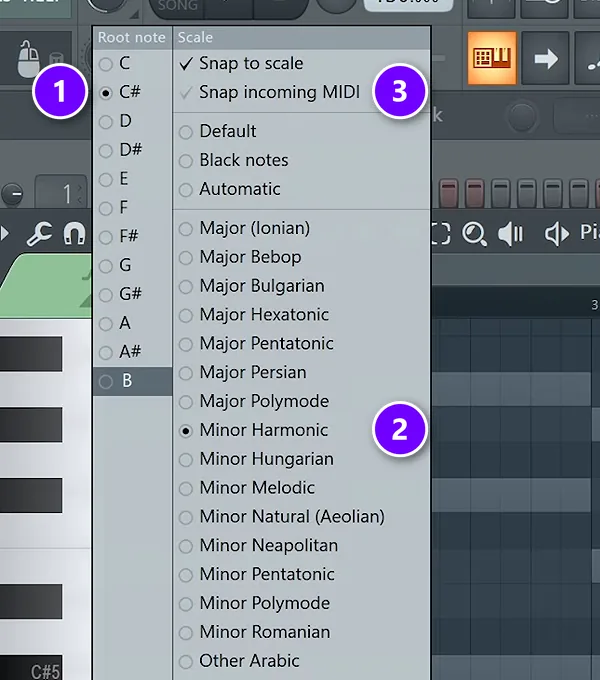
Task: Click the pattern number 1 field
Action: click(x=61, y=193)
